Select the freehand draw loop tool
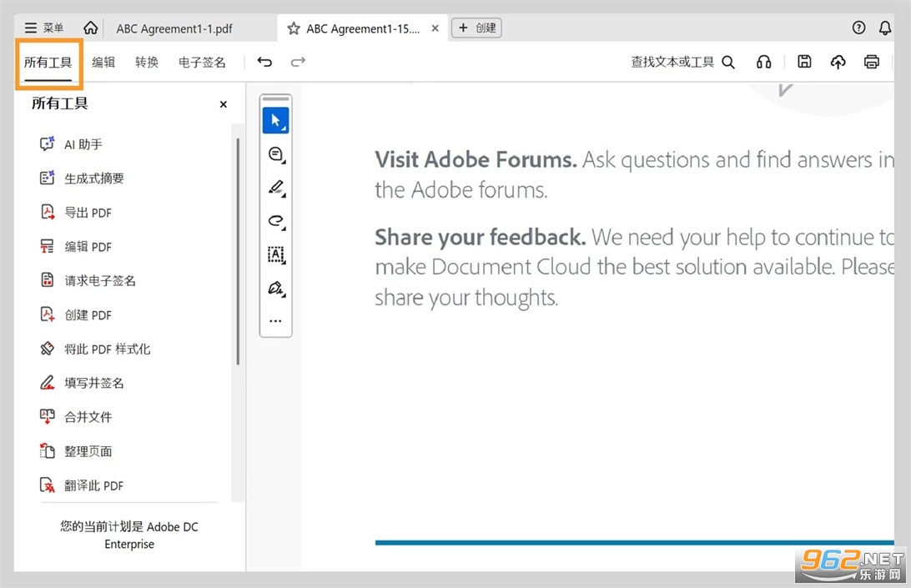 [x=276, y=221]
